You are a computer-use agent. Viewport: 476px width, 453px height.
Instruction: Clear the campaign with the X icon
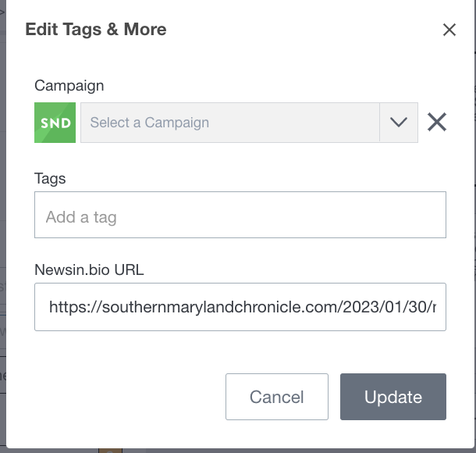pos(437,122)
